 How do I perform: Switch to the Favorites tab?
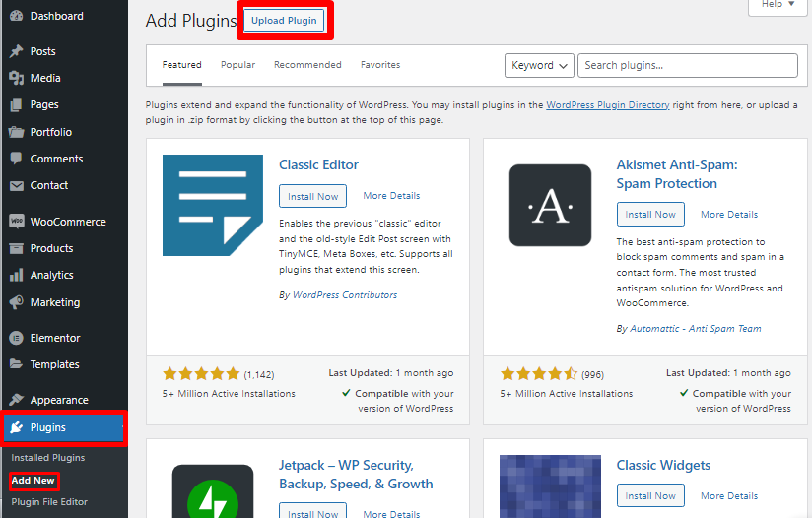click(x=380, y=65)
